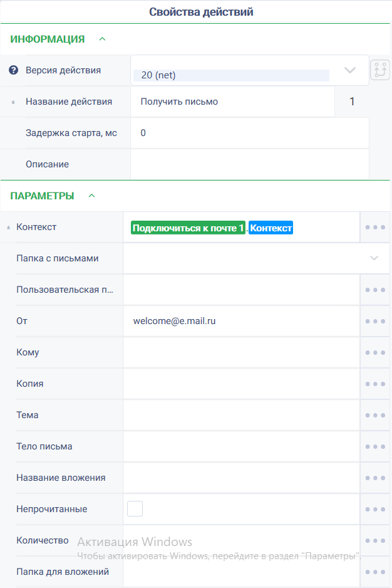Collapse the ИНФОРМАЦИЯ section
The height and width of the screenshot is (588, 392).
pyautogui.click(x=102, y=39)
